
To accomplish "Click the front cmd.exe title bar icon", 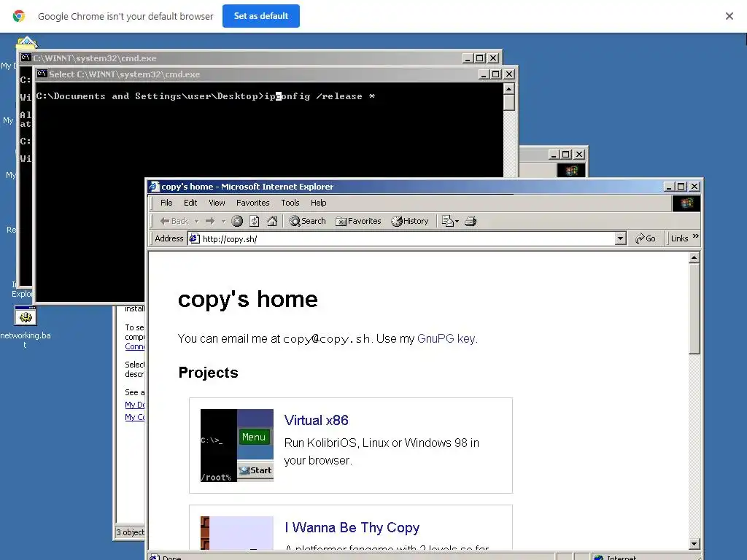I will click(x=42, y=74).
